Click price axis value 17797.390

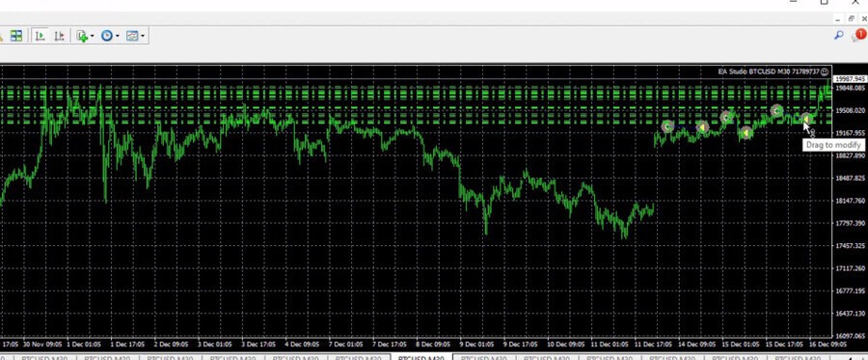(851, 223)
